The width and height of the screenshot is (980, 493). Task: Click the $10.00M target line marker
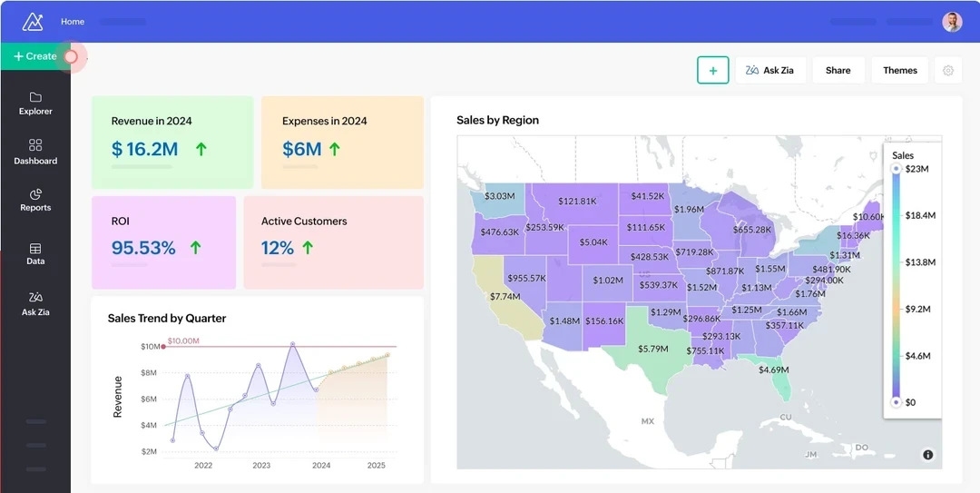163,347
